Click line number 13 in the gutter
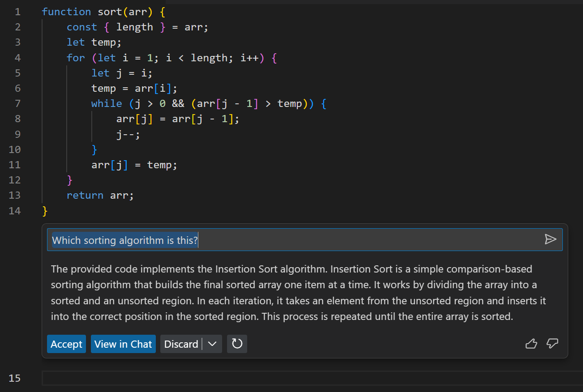The image size is (583, 392). (x=15, y=195)
